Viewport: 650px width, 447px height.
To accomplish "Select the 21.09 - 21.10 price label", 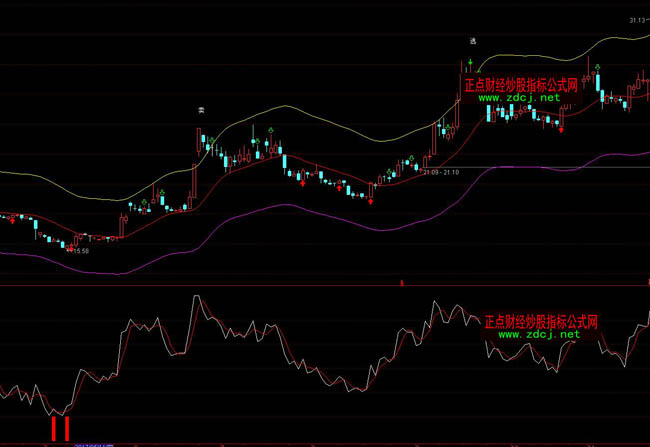I will 440,172.
